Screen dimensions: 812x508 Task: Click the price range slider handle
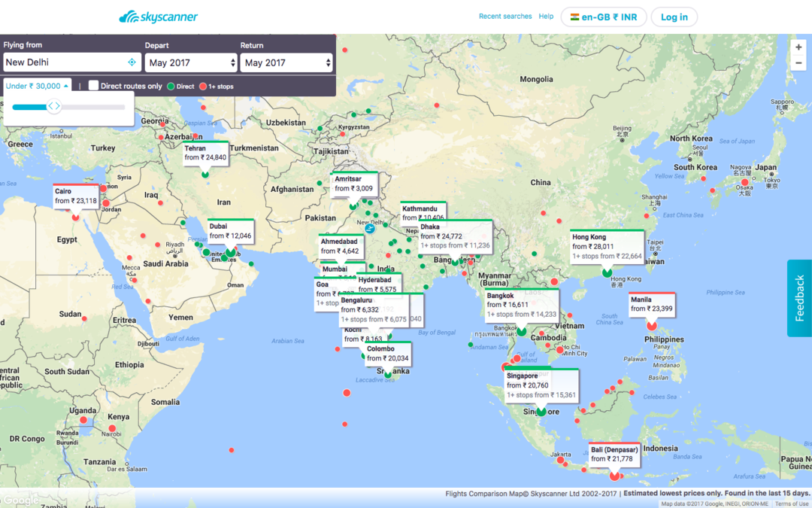[53, 107]
